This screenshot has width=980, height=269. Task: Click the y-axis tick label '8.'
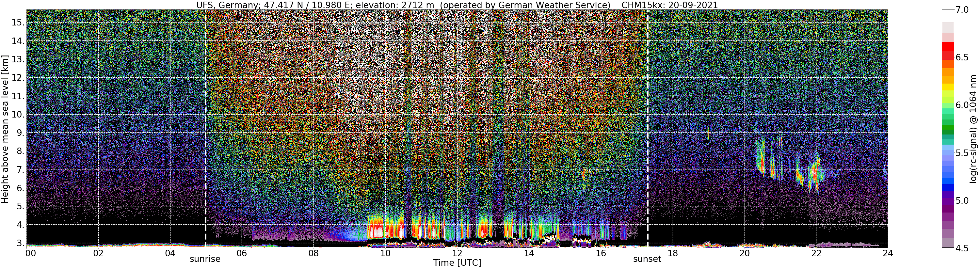click(x=20, y=151)
